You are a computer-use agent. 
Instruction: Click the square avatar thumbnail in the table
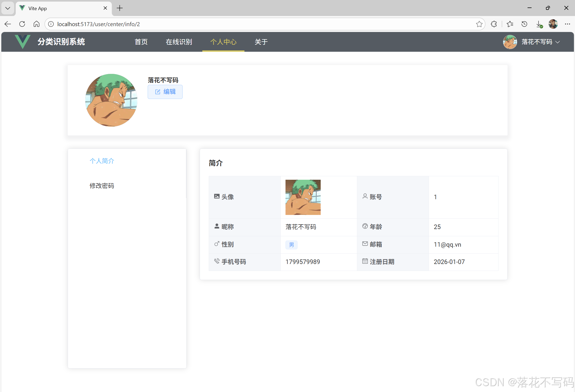(x=303, y=197)
